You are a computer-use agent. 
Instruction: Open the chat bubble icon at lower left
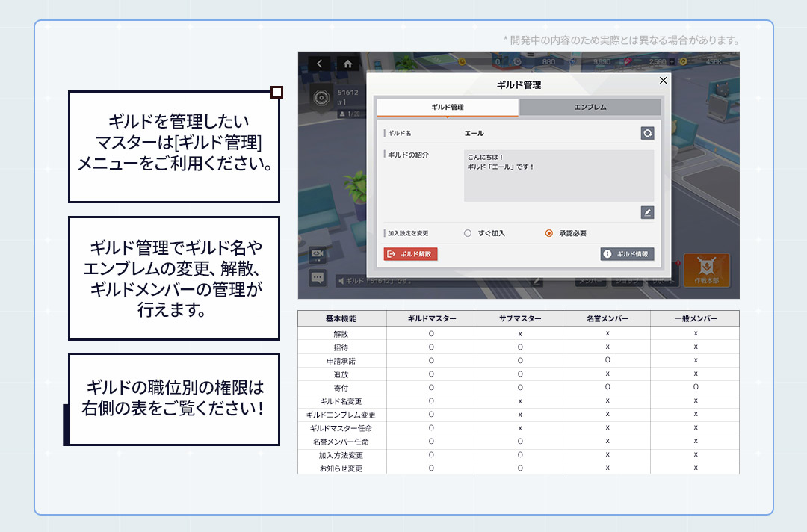click(x=317, y=277)
